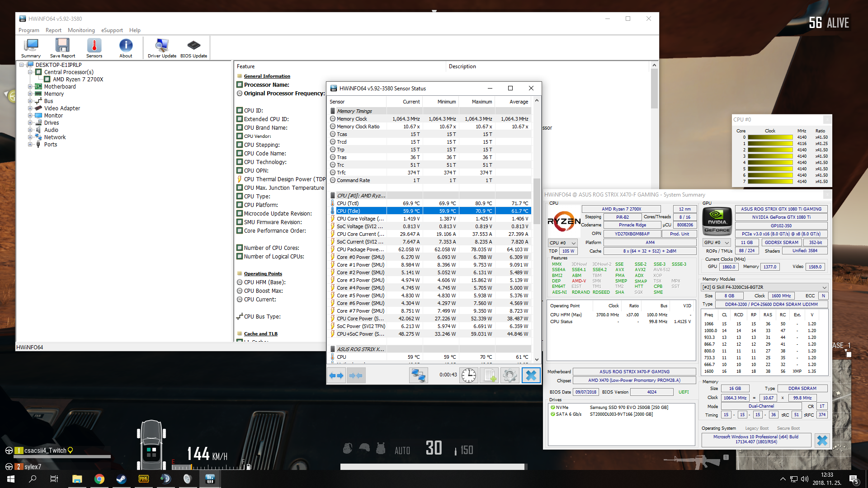Viewport: 868px width, 488px height.
Task: Click the Ryzen logo in System Summary
Action: (564, 221)
